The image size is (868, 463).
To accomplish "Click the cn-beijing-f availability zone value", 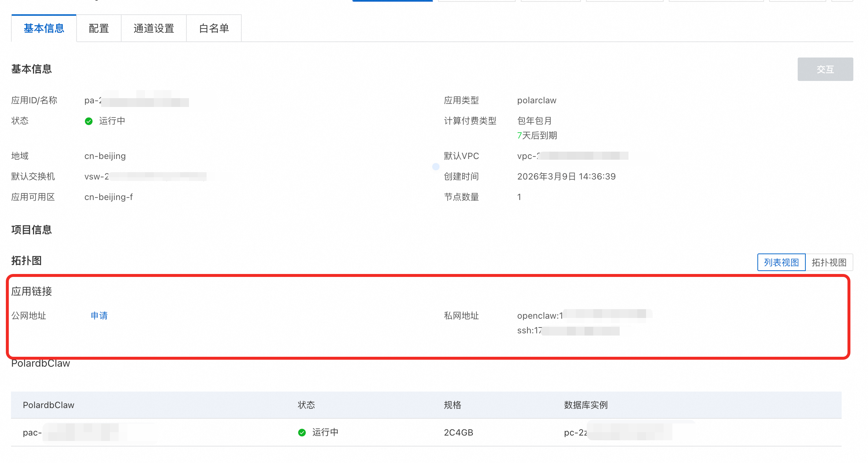I will pyautogui.click(x=108, y=197).
